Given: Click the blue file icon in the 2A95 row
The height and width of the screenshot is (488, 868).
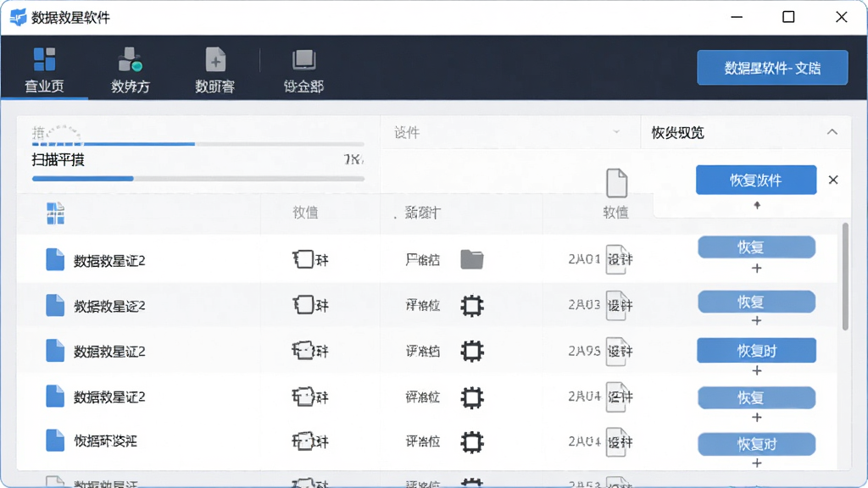Looking at the screenshot, I should 55,351.
